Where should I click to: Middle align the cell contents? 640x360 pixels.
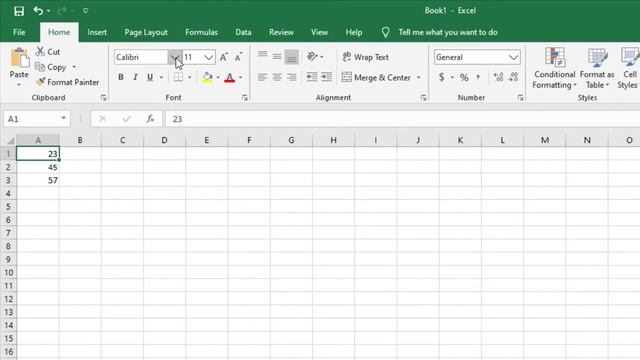point(277,57)
